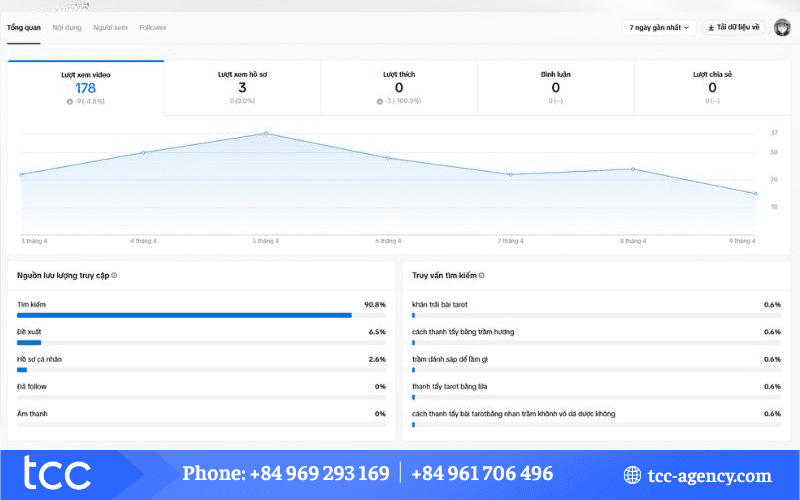Open the profile avatar in top right
This screenshot has width=800, height=500.
click(782, 28)
